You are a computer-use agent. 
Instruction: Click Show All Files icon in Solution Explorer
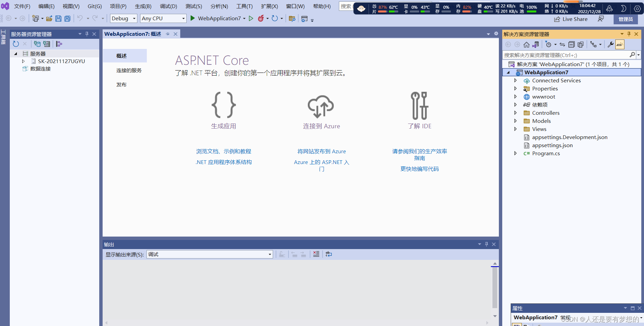(581, 45)
